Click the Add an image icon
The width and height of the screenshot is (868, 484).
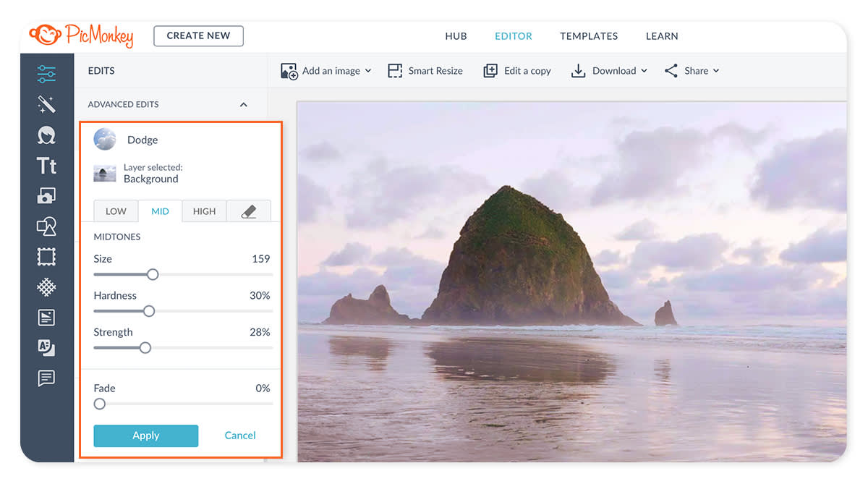(x=289, y=71)
